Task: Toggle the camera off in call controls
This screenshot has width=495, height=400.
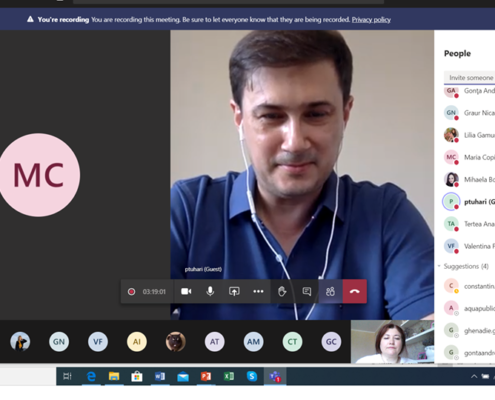Action: (x=186, y=292)
